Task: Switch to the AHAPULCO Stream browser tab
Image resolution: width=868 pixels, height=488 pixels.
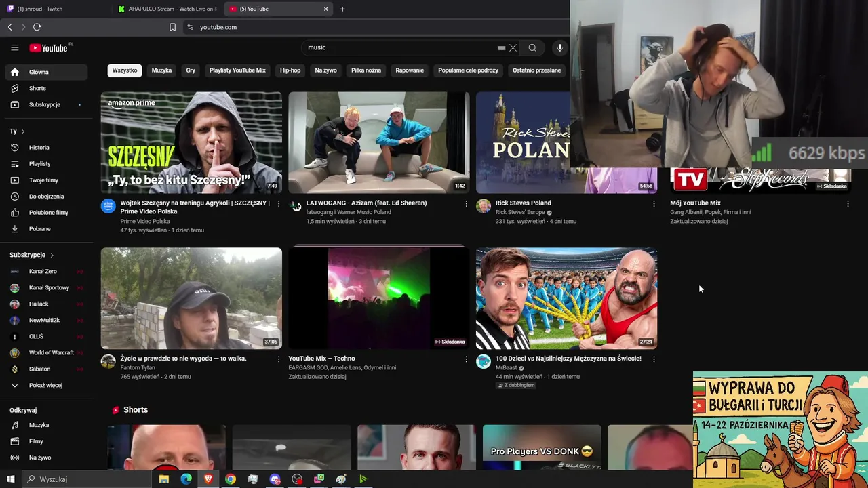Action: (167, 9)
